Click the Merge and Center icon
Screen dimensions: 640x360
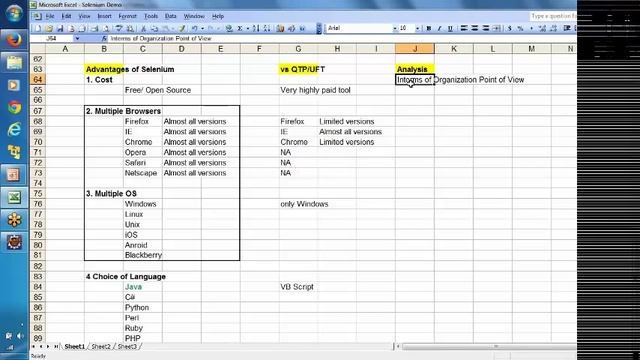pyautogui.click(x=496, y=28)
